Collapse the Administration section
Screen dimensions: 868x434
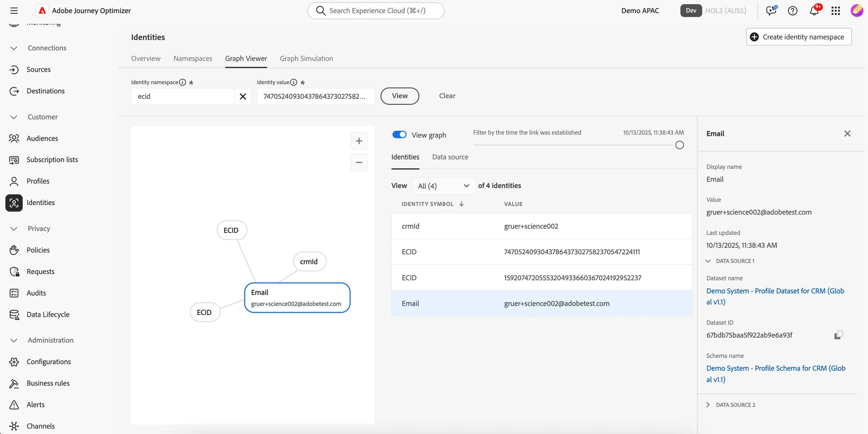point(14,340)
